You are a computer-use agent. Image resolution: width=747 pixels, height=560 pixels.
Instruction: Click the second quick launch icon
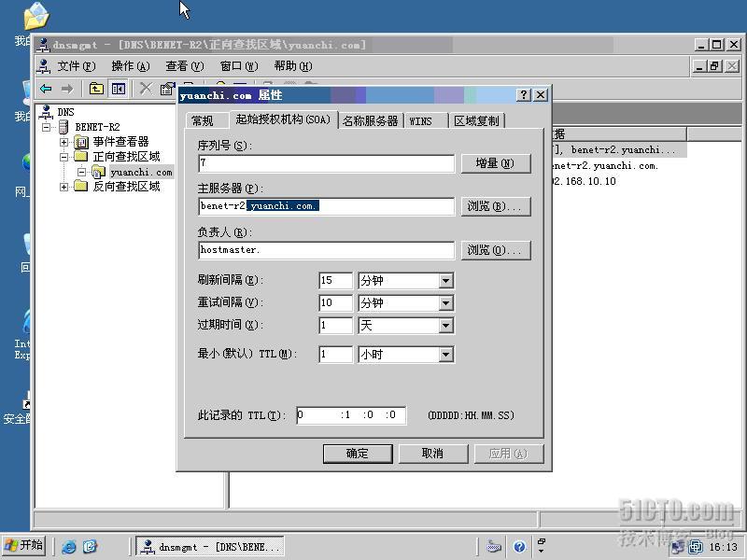pyautogui.click(x=90, y=546)
